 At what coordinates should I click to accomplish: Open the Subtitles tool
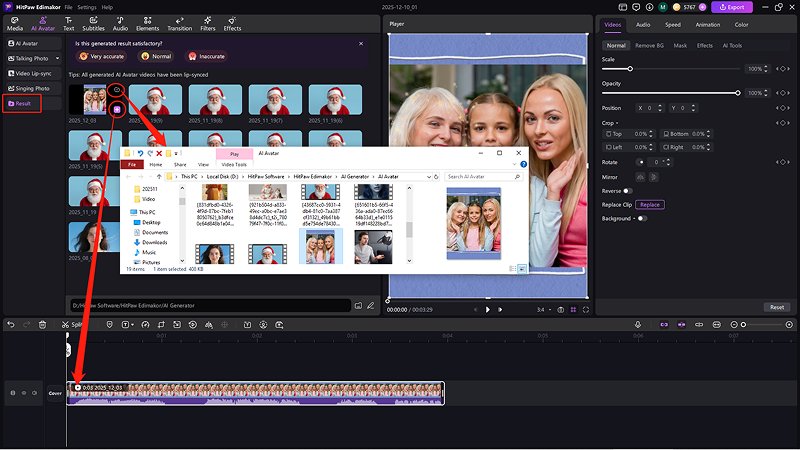(x=94, y=24)
